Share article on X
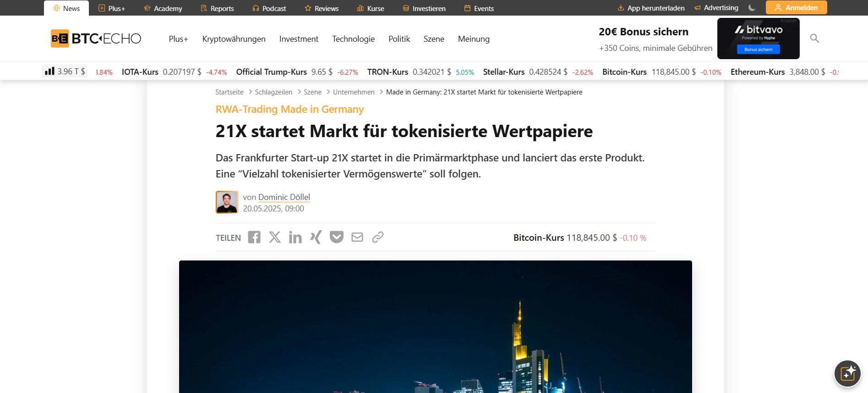868x393 pixels. 275,237
